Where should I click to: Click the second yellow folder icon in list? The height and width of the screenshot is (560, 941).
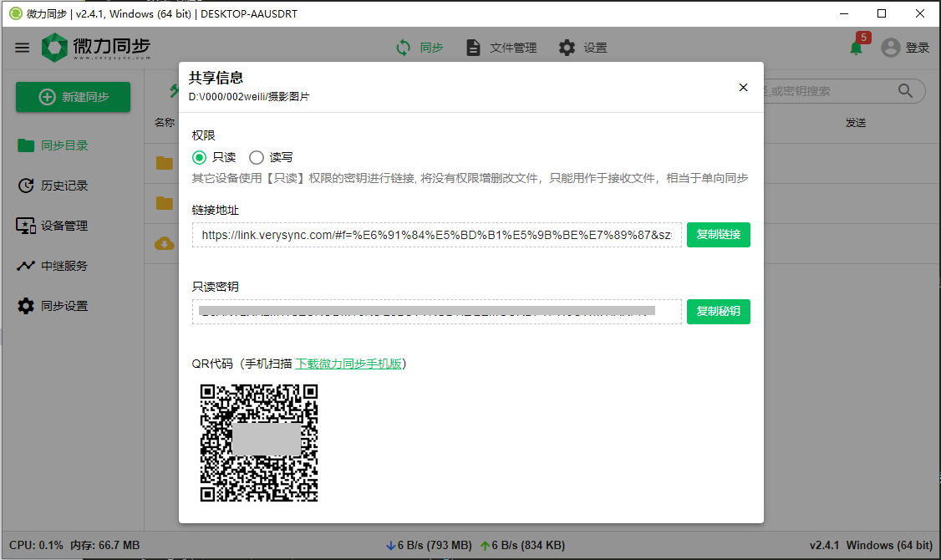165,203
